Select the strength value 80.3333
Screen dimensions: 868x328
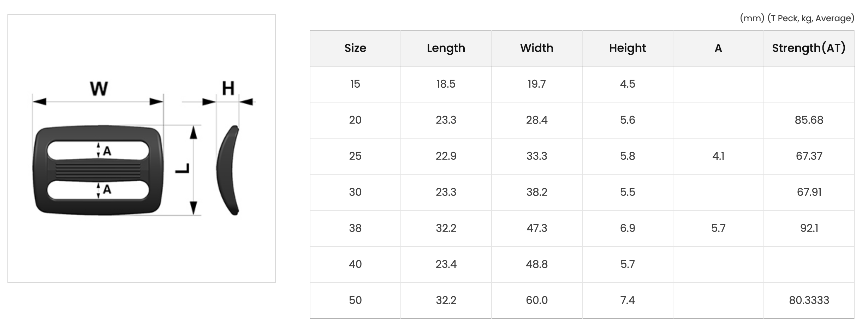809,300
